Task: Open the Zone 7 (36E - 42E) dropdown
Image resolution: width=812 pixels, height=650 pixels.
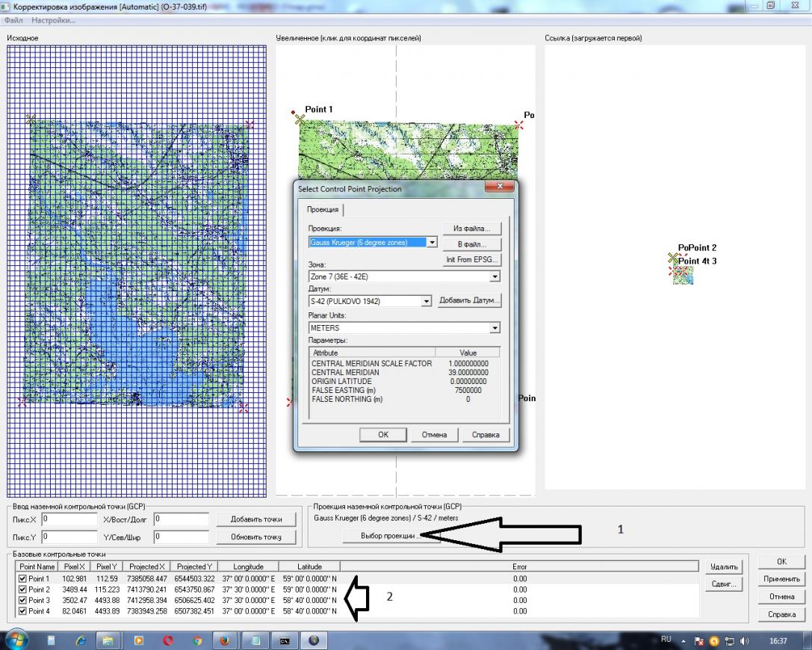Action: click(495, 277)
